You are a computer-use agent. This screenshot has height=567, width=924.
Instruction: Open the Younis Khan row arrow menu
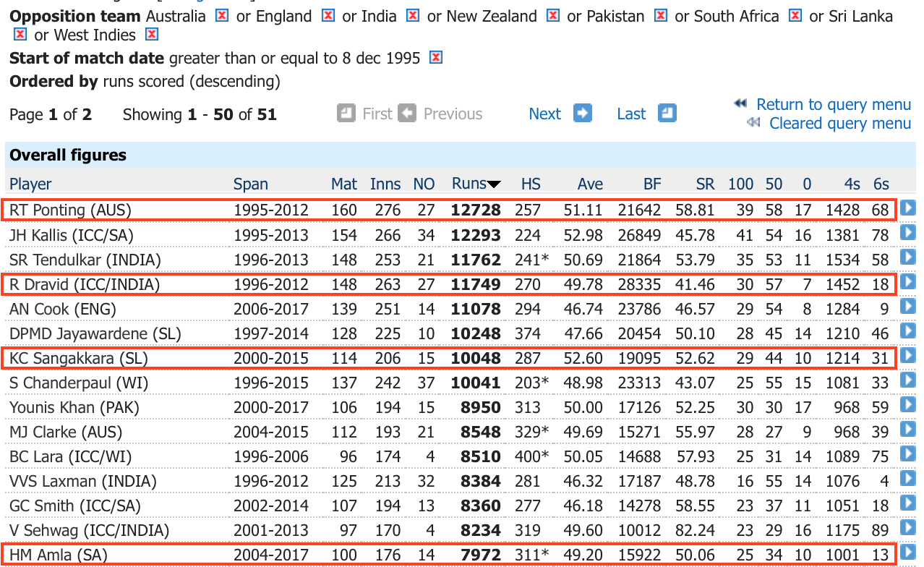tap(907, 405)
